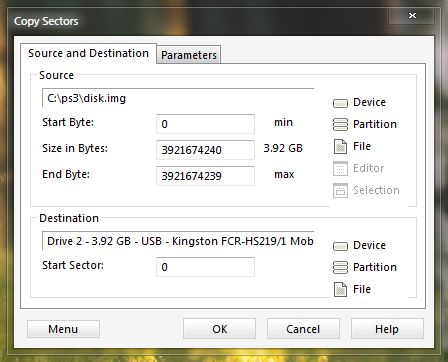The image size is (448, 362).
Task: Confirm with the OK button
Action: 219,329
